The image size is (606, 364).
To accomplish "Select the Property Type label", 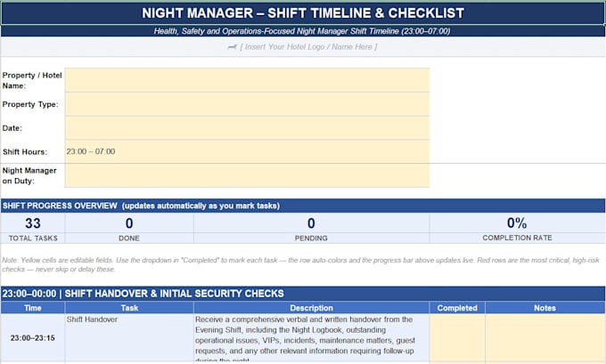I will click(x=30, y=104).
